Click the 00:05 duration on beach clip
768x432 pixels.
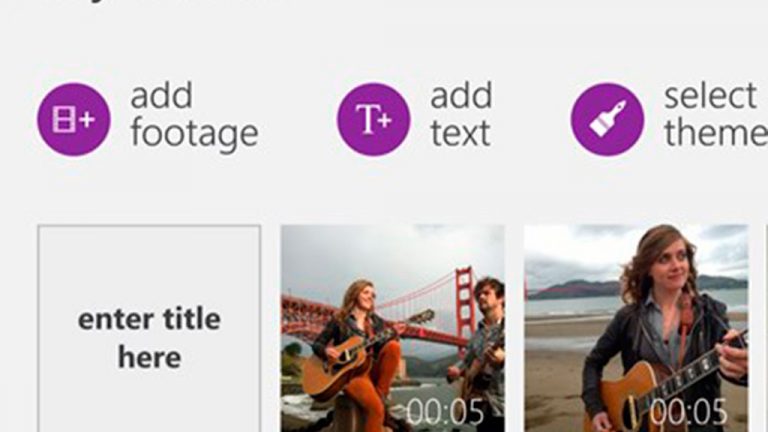(x=688, y=412)
